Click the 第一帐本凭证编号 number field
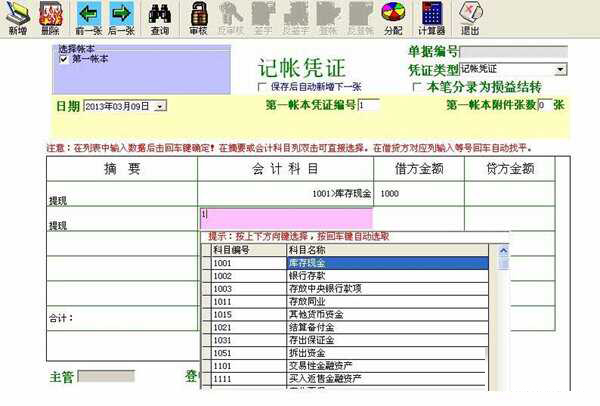600x406 pixels. (x=368, y=105)
